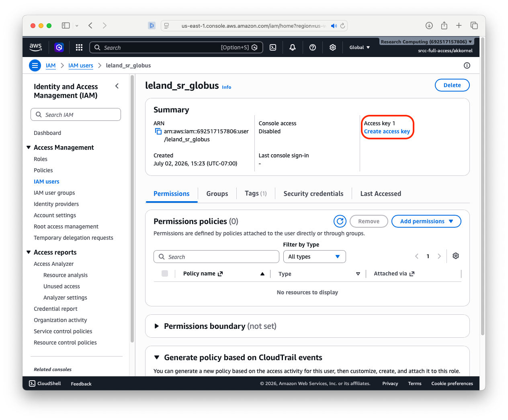The width and height of the screenshot is (508, 420).
Task: Open the Add permissions dropdown
Action: click(x=426, y=221)
